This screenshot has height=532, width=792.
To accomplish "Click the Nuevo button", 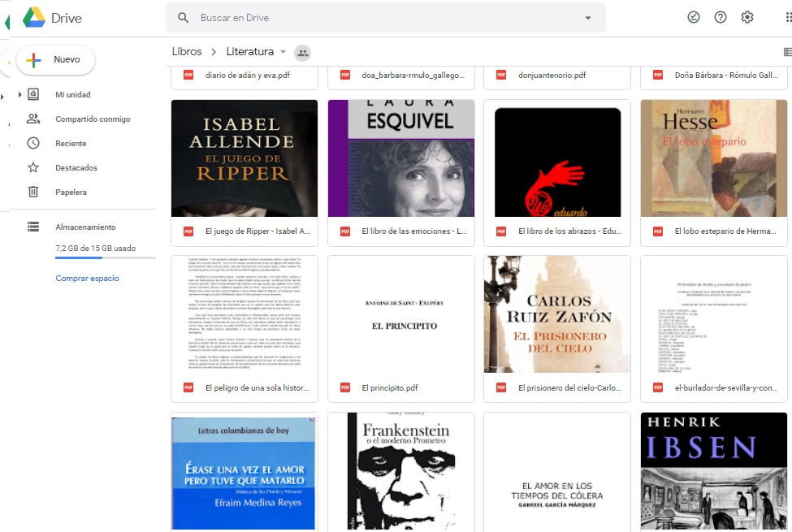I will coord(54,59).
